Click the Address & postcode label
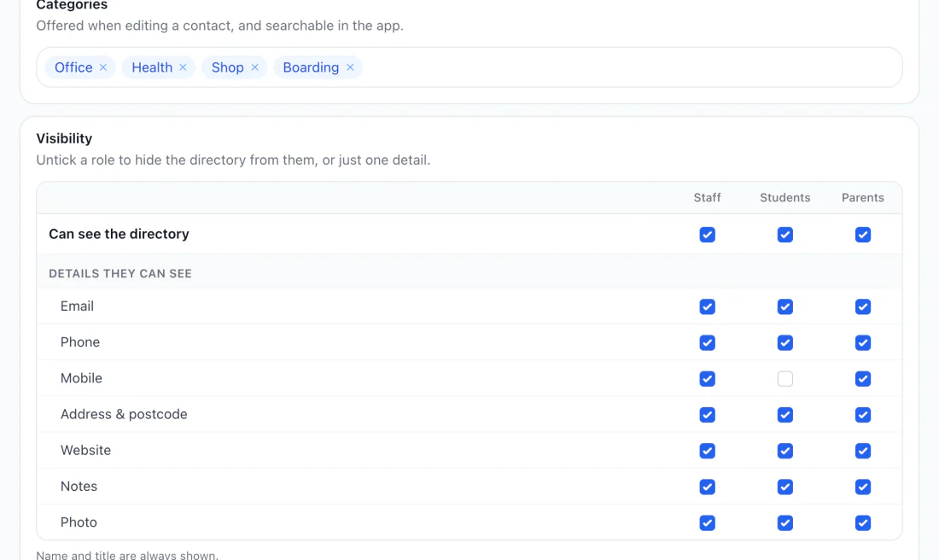The image size is (939, 560). pyautogui.click(x=124, y=414)
